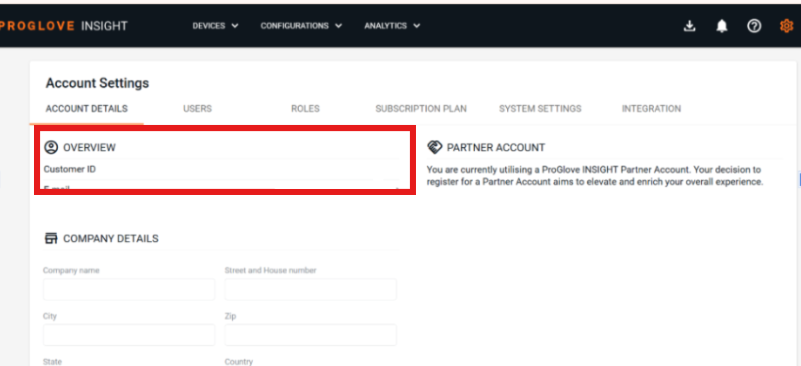Open the Roles tab
801x366 pixels.
tap(305, 109)
